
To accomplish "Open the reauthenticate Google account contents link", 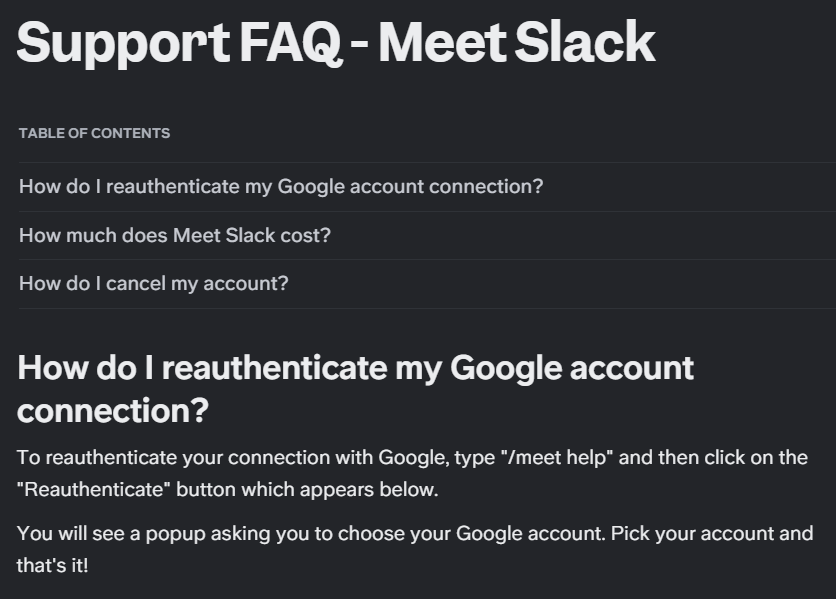I will coord(280,187).
